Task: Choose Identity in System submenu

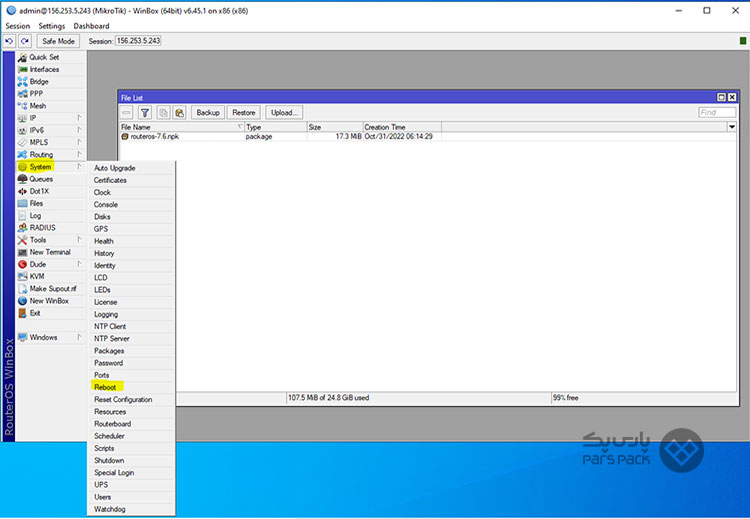Action: 131,265
